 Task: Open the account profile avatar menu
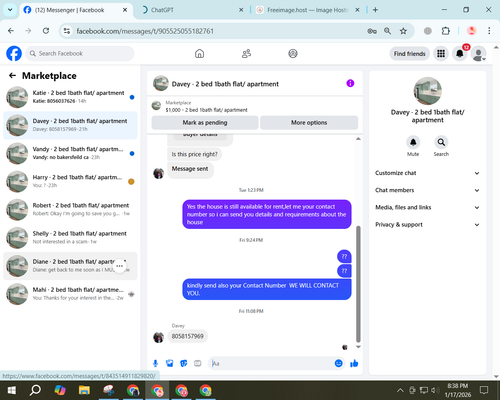478,54
